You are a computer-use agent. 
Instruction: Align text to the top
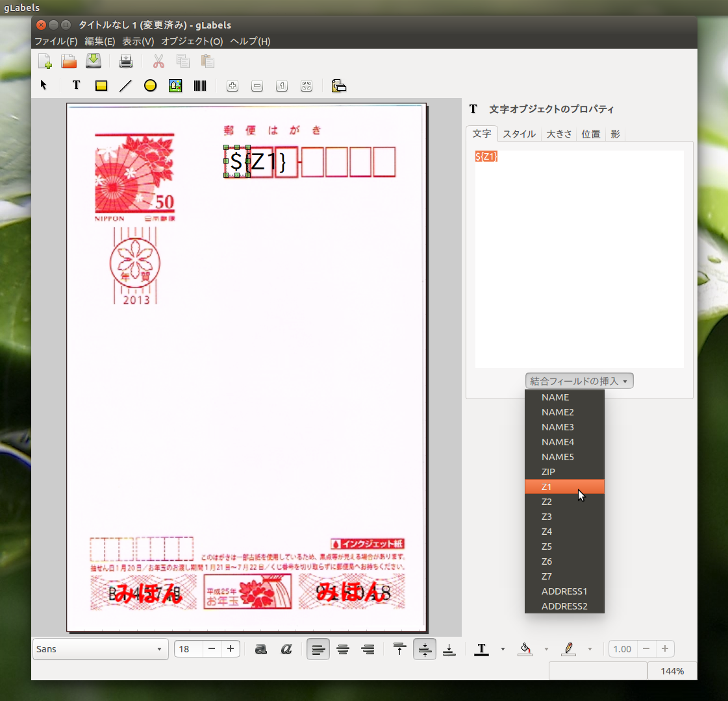pyautogui.click(x=400, y=649)
